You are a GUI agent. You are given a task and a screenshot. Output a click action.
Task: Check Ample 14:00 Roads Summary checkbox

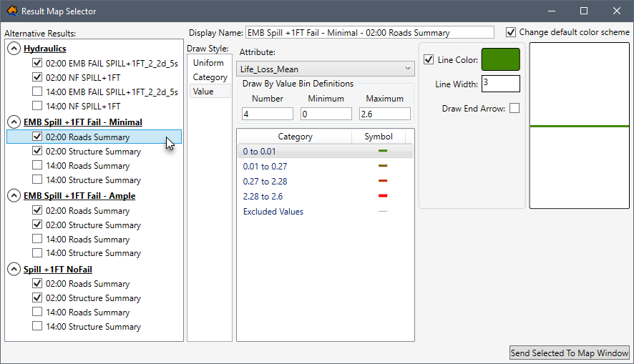coord(36,239)
